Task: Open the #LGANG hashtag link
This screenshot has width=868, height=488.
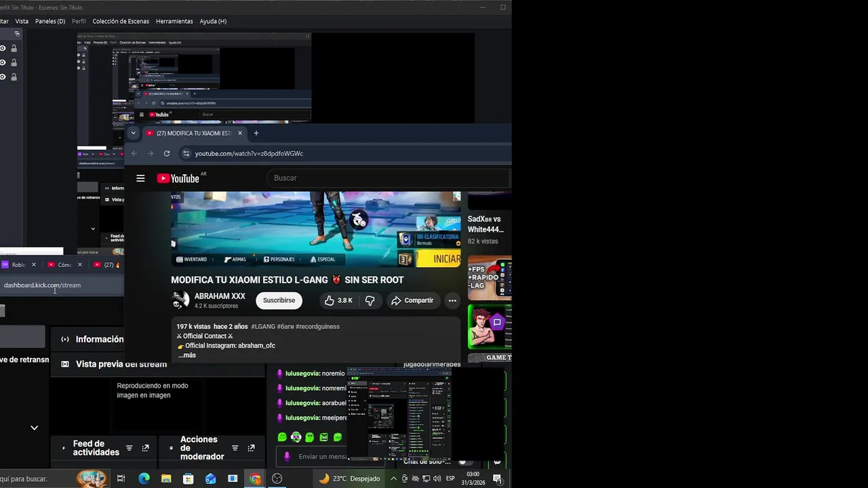Action: click(x=263, y=327)
